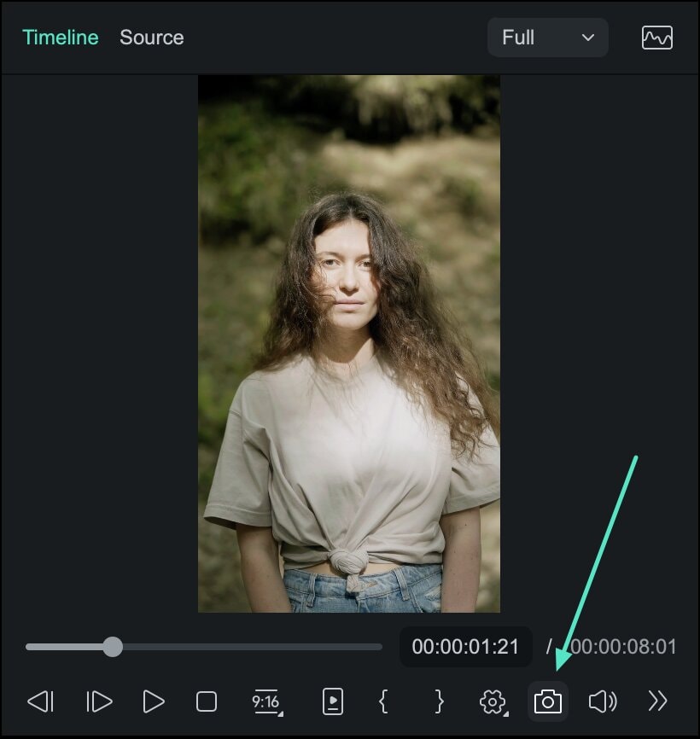Image resolution: width=700 pixels, height=739 pixels.
Task: Open the 9:16 aspect ratio menu
Action: [267, 702]
